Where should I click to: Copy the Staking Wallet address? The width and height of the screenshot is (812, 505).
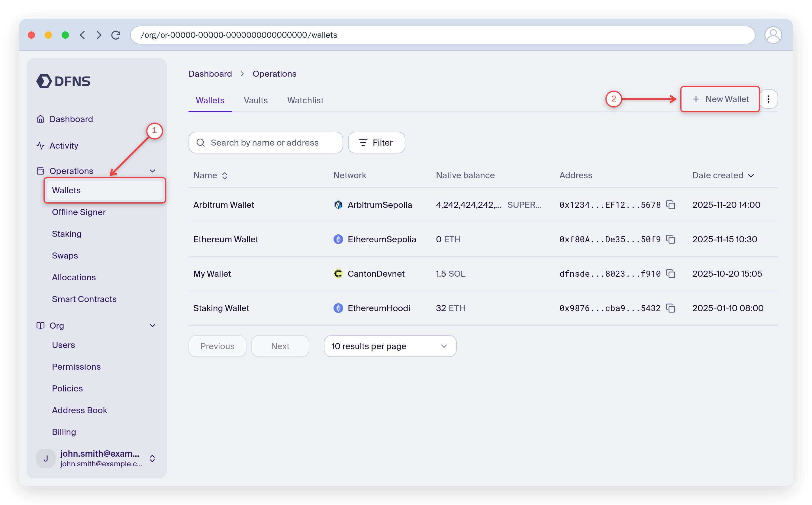tap(671, 308)
